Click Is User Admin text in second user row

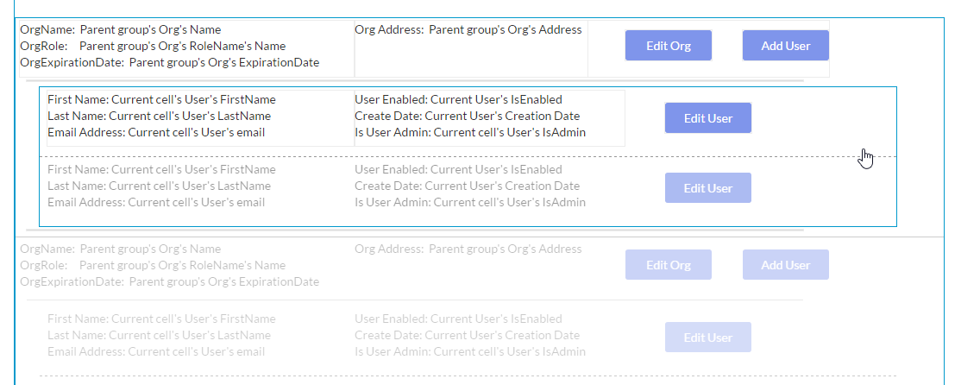(x=470, y=202)
